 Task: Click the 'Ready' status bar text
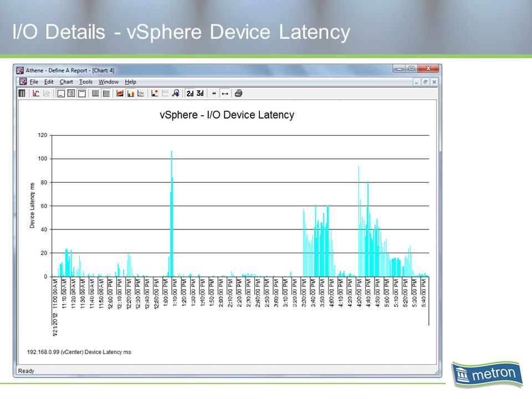pyautogui.click(x=26, y=371)
